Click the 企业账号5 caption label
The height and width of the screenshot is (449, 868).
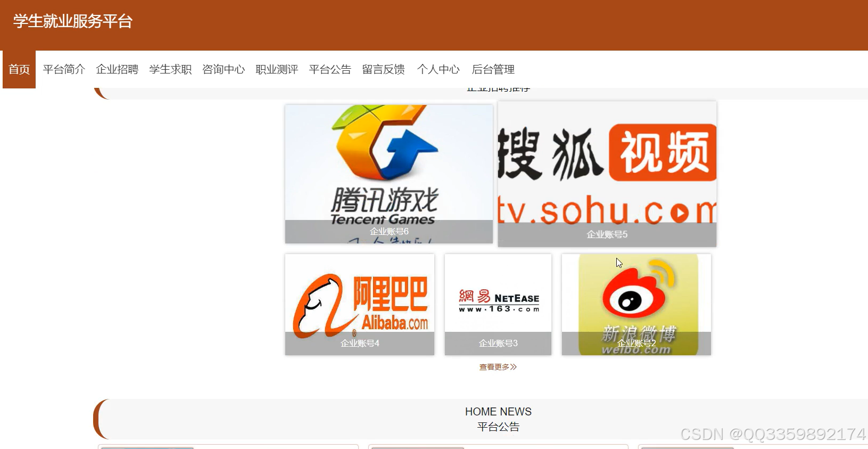pyautogui.click(x=607, y=234)
